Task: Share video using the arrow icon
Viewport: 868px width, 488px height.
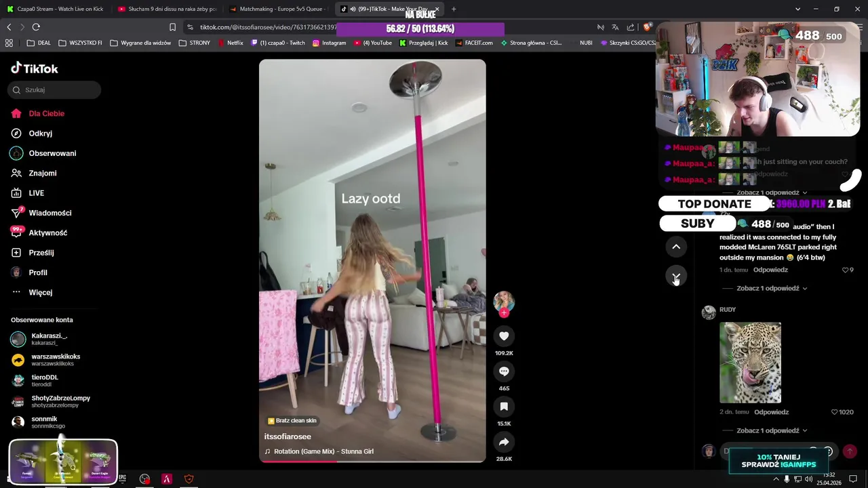Action: 504,442
